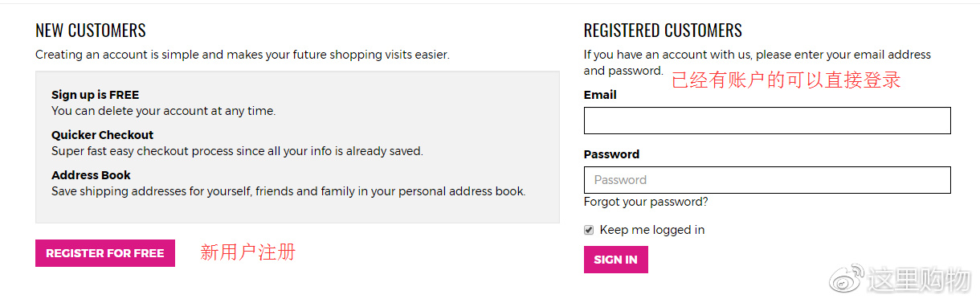Click the 这里购物 watermark text
Viewport: 980px width, 303px height.
tap(920, 279)
